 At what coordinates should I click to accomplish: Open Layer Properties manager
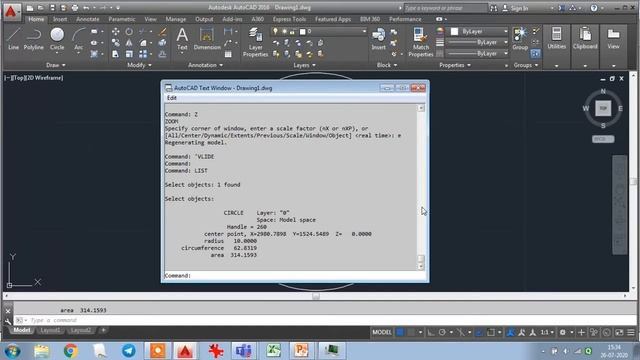[x=256, y=42]
